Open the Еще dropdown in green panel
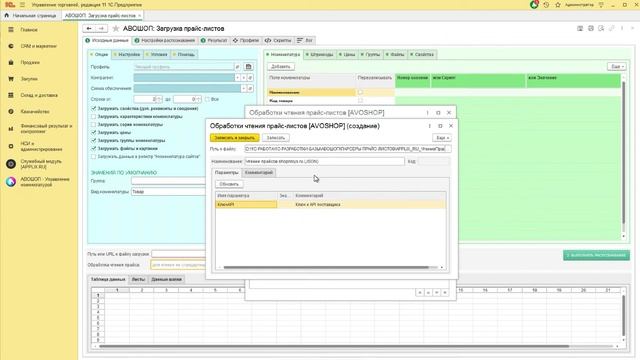 616,67
